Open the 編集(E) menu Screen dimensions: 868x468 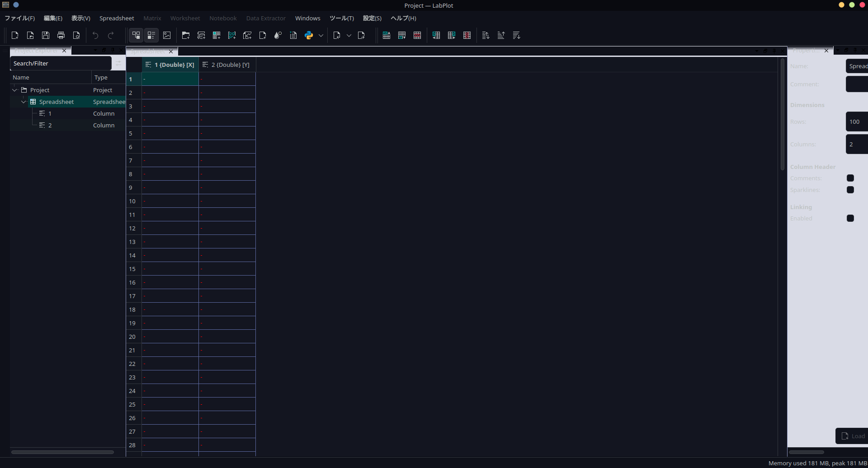coord(53,18)
